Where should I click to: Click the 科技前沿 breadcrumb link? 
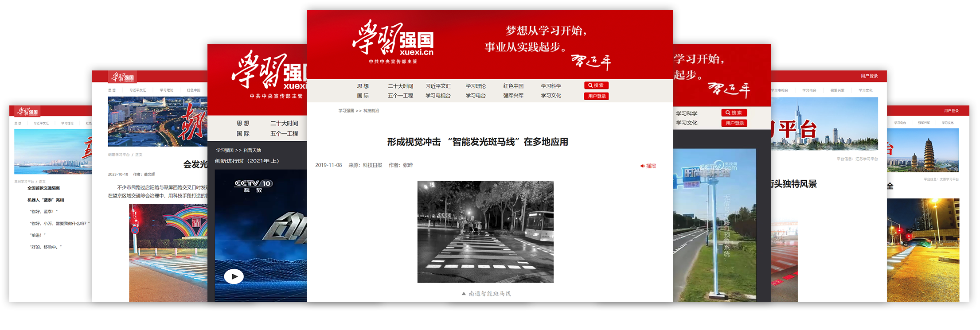click(371, 111)
